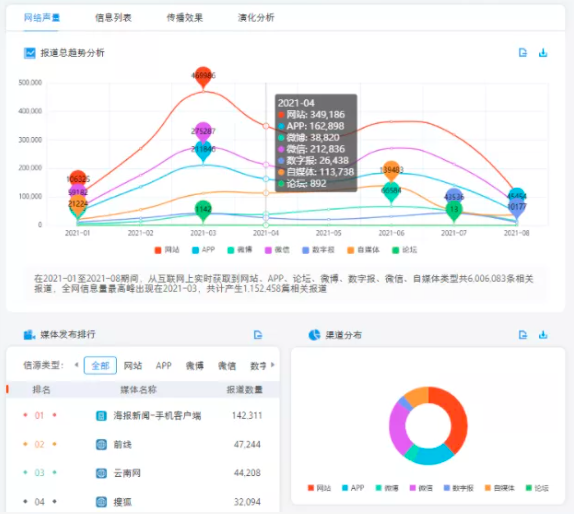
Task: Filter ranking by 微博 source
Action: click(x=194, y=365)
